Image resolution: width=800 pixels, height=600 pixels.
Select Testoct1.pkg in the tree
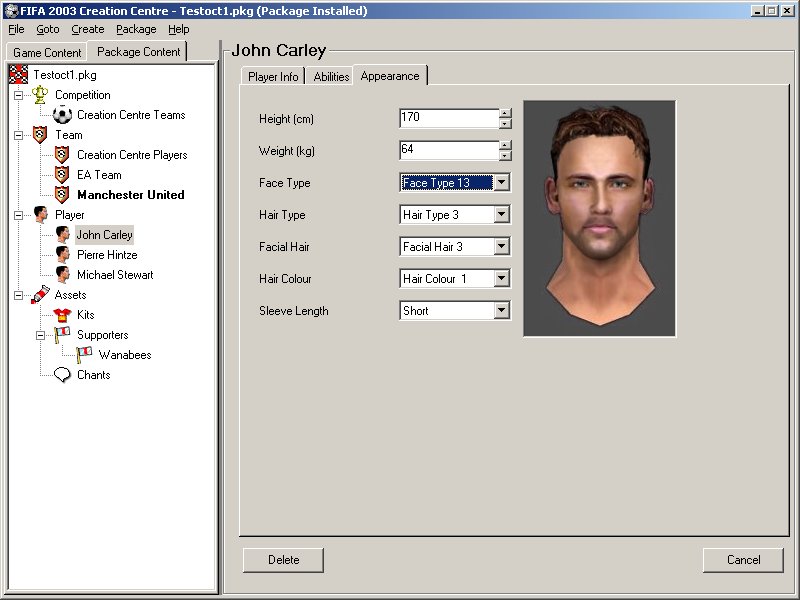pyautogui.click(x=65, y=75)
